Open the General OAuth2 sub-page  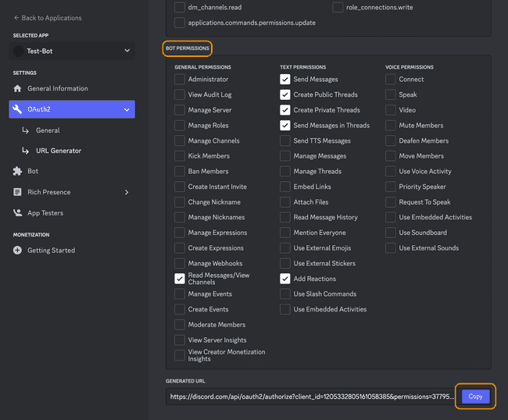48,130
